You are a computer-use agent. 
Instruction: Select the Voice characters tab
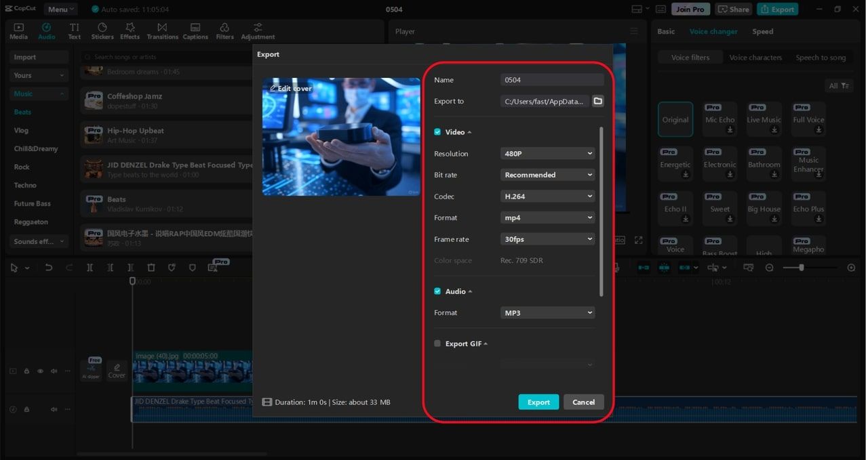click(755, 58)
